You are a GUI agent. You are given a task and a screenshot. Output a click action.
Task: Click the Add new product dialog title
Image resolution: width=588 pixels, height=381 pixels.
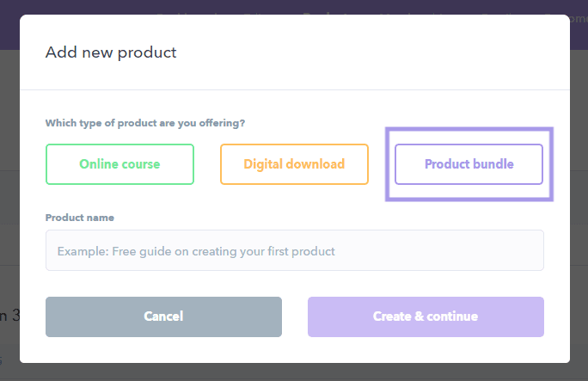pyautogui.click(x=111, y=52)
